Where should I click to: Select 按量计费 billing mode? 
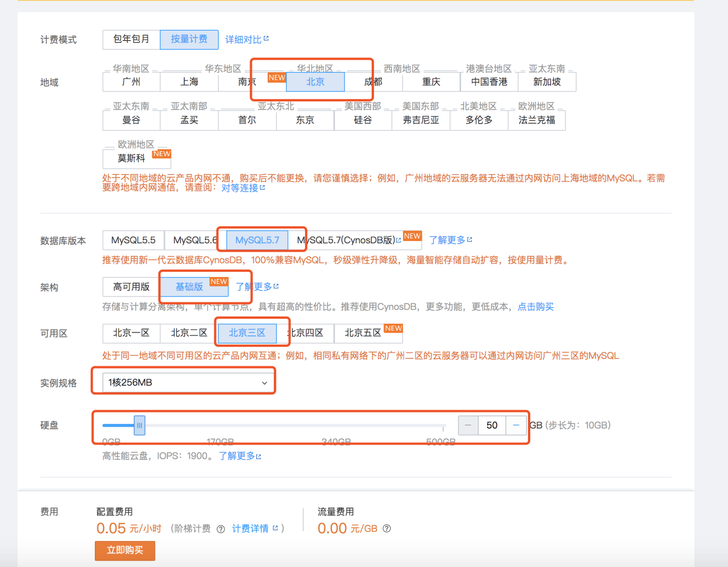coord(189,40)
